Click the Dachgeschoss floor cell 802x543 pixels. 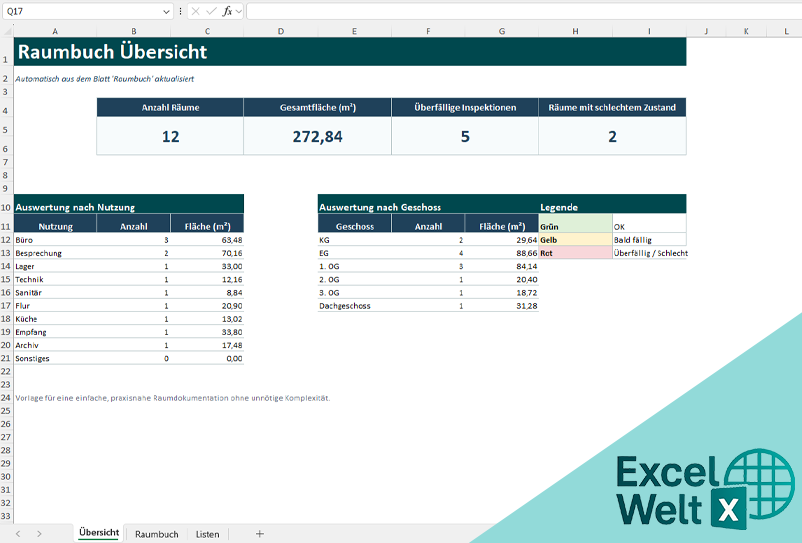(x=354, y=306)
